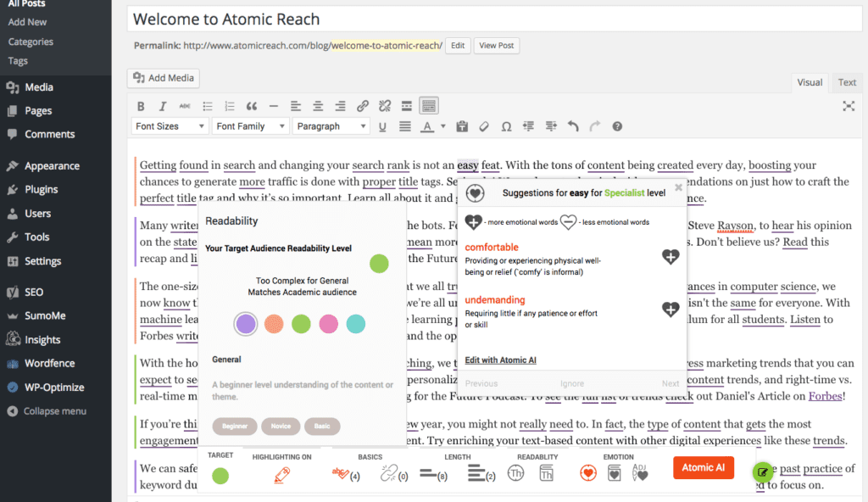Click the red heart Emotion icon
The height and width of the screenshot is (502, 868).
pyautogui.click(x=587, y=474)
